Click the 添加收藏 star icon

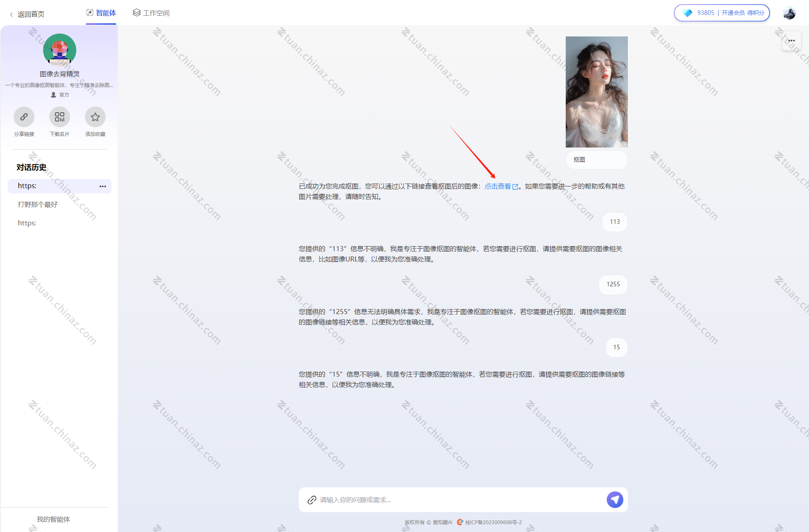click(x=95, y=117)
